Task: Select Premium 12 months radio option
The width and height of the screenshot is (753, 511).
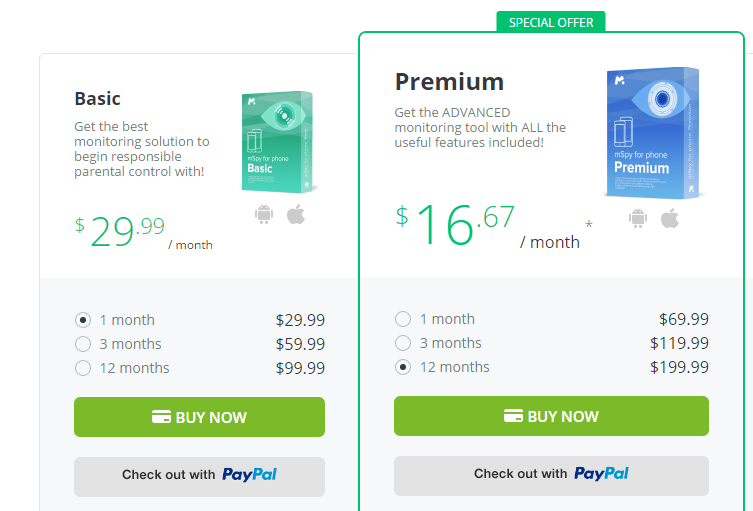Action: [403, 367]
